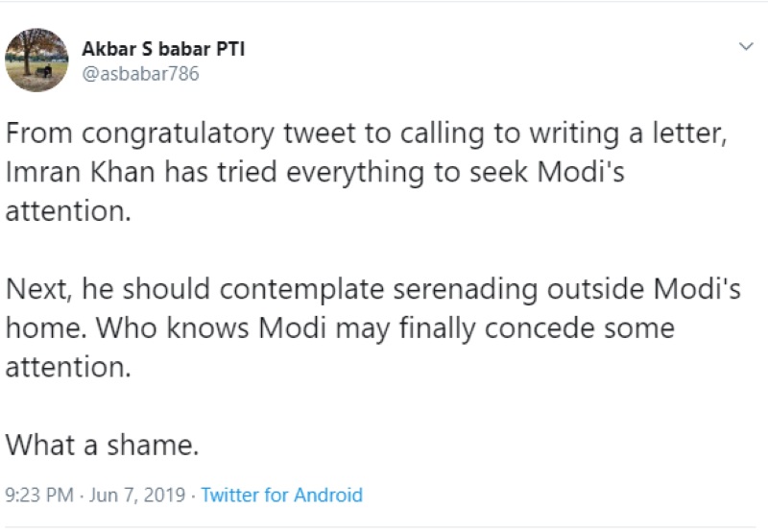Click Akbar S babar's profile avatar
The image size is (768, 532).
36,59
